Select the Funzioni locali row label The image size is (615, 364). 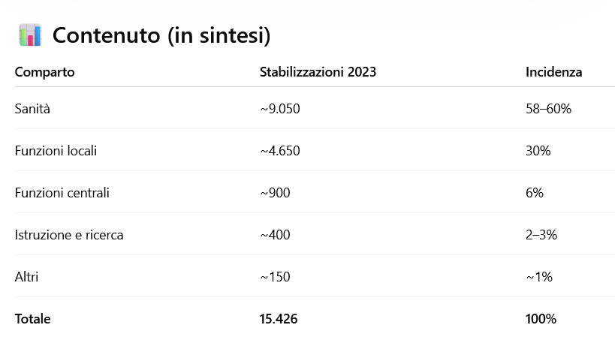56,151
